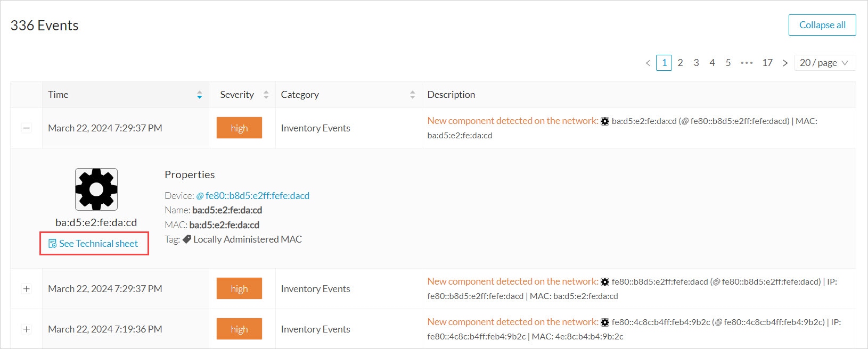Go to page 2 of events
This screenshot has height=349, width=868.
click(680, 63)
